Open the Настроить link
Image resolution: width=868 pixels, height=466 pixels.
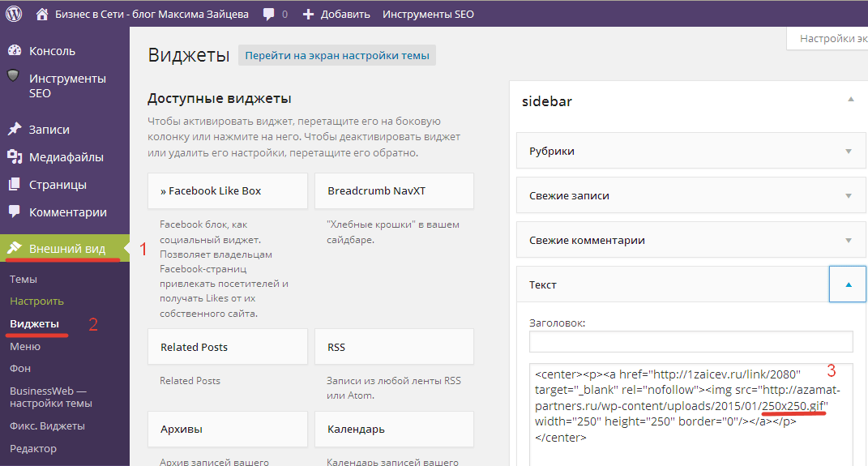coord(36,301)
